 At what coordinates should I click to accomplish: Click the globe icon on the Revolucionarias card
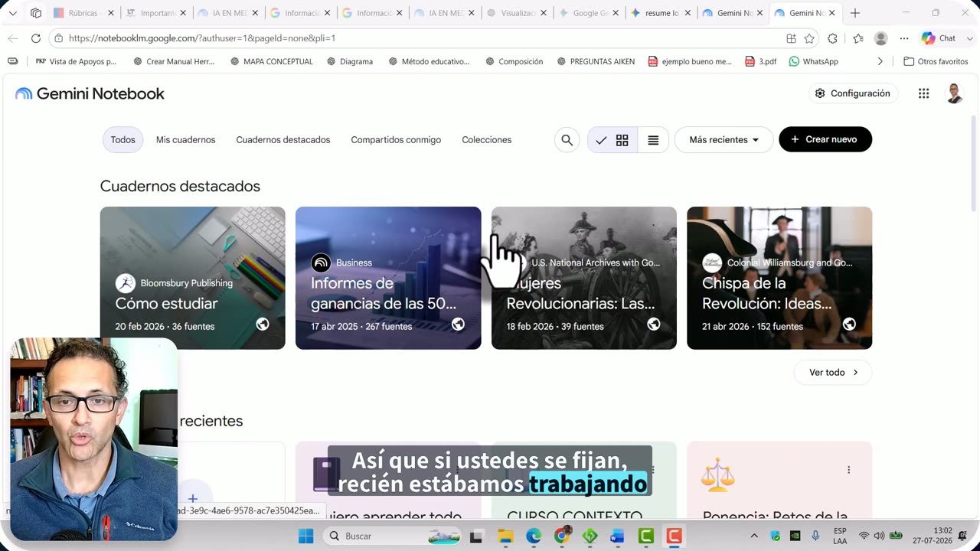tap(654, 324)
